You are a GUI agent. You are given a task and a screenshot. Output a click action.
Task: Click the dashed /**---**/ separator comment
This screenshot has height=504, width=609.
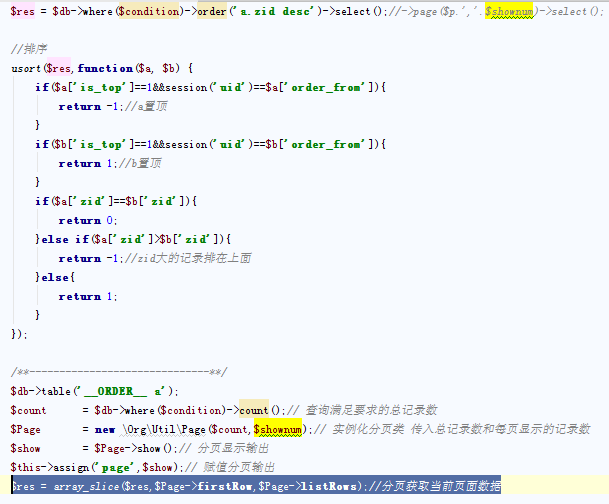[118, 372]
